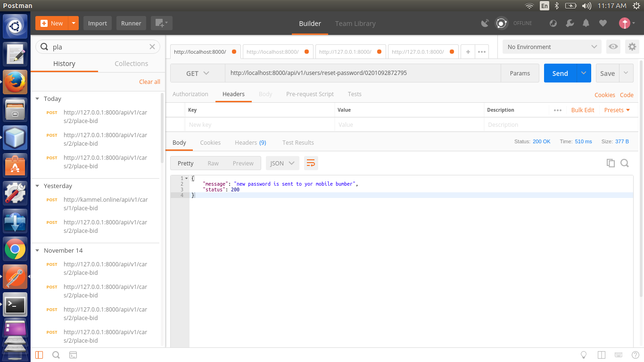Select the Pre-request Script tab
644x362 pixels.
click(310, 94)
